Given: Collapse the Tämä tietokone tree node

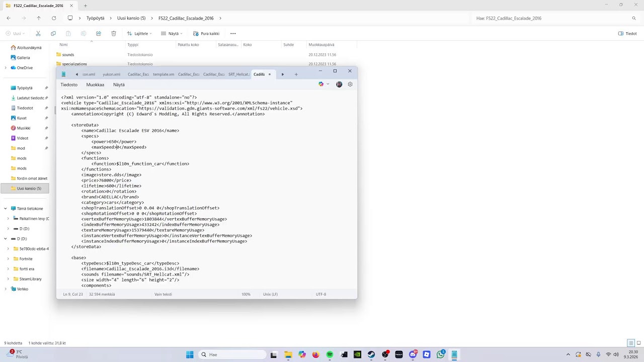Looking at the screenshot, I should point(6,209).
